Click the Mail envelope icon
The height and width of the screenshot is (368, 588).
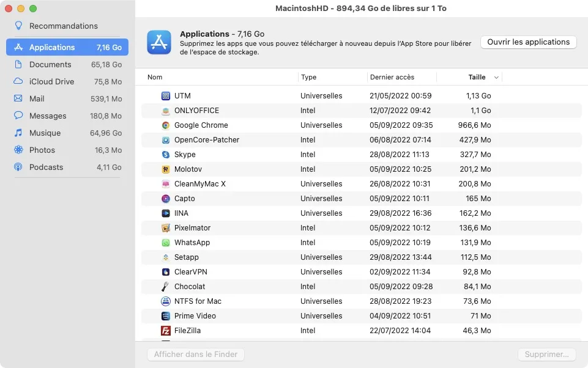pyautogui.click(x=18, y=98)
